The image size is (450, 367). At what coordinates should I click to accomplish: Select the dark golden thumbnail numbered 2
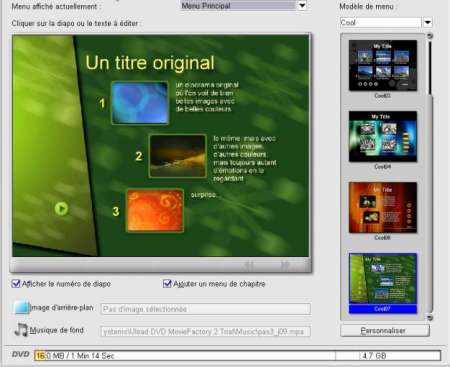[x=178, y=156]
